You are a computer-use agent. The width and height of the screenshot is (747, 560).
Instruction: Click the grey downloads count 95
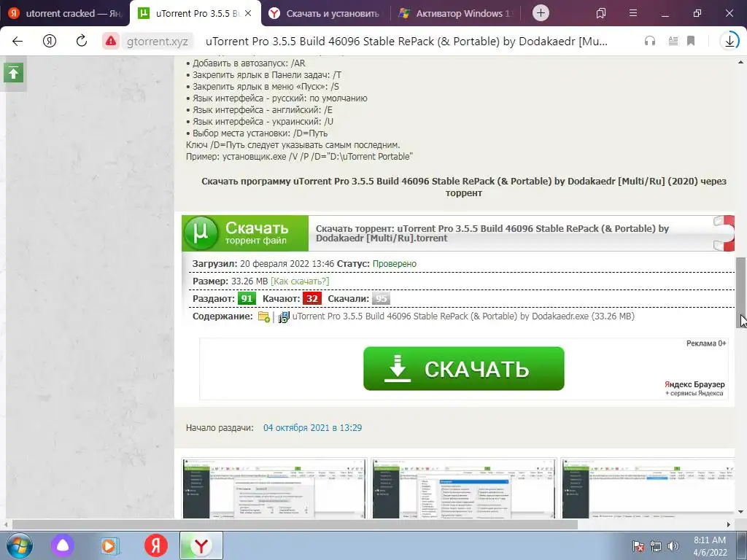[381, 298]
